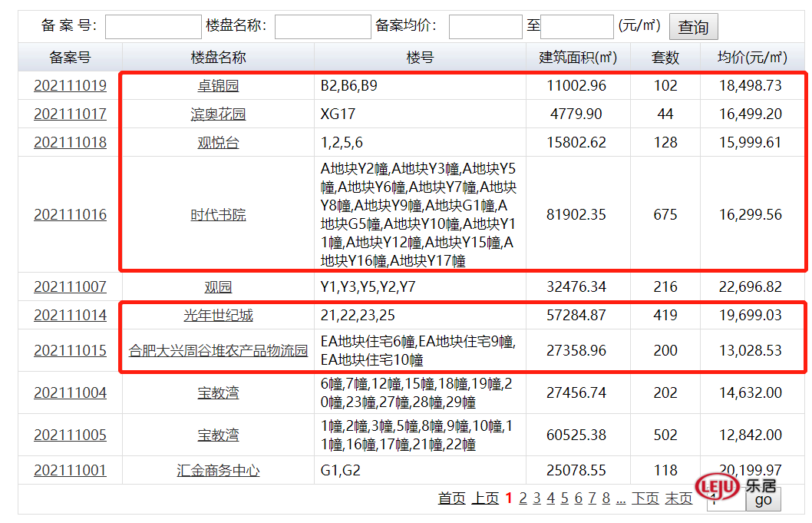Screen dimensions: 812x523
Task: Go to page 3
Action: pyautogui.click(x=537, y=498)
